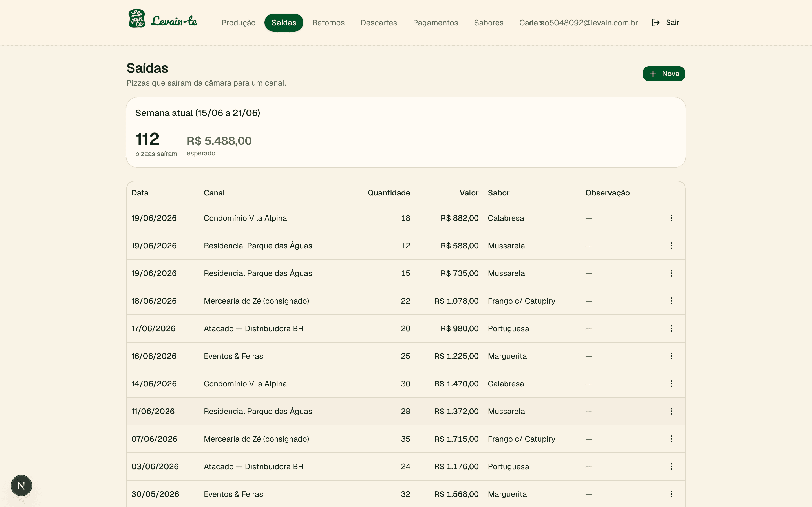Navigate to Pagamentos tab
Screen dimensions: 812x507
tap(435, 23)
